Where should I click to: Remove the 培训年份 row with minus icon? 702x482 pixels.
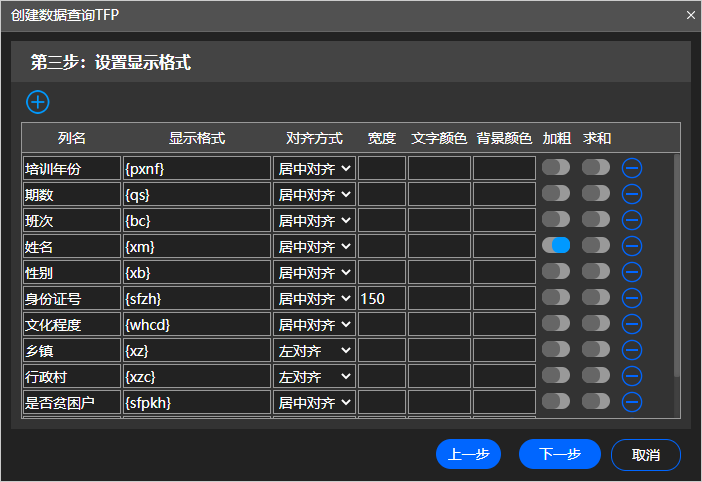pyautogui.click(x=632, y=168)
